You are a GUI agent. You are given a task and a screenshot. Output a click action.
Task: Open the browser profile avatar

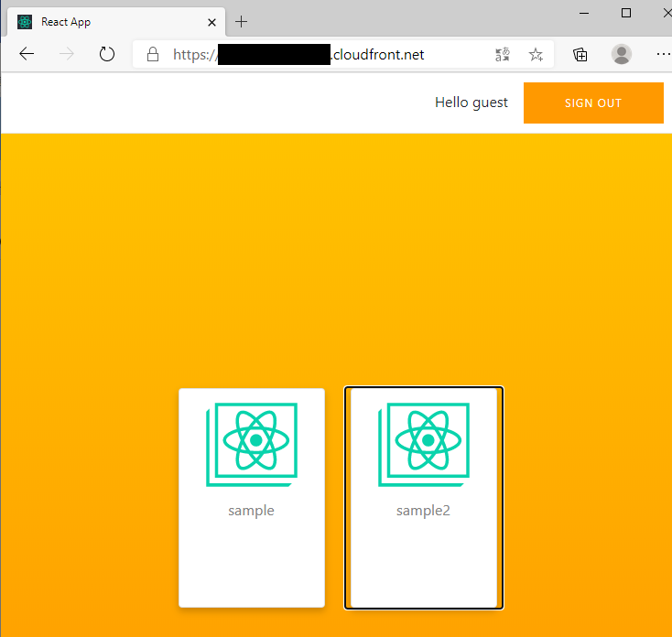point(621,54)
